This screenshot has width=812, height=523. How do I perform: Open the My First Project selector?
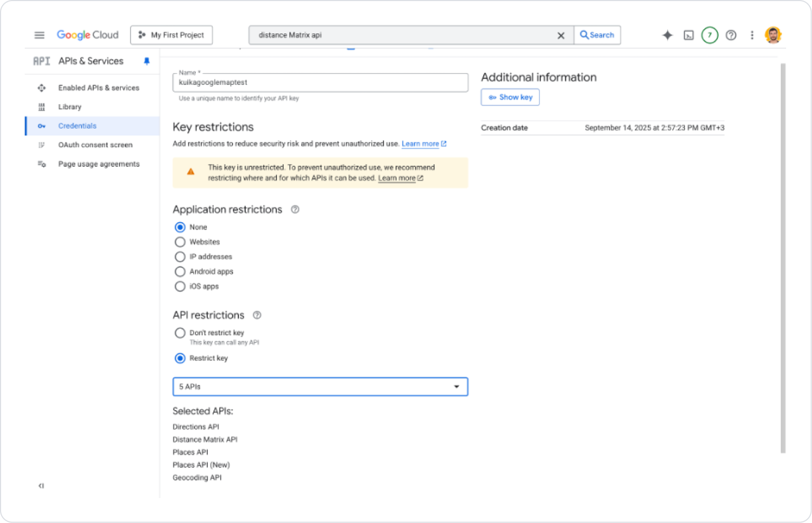point(172,35)
